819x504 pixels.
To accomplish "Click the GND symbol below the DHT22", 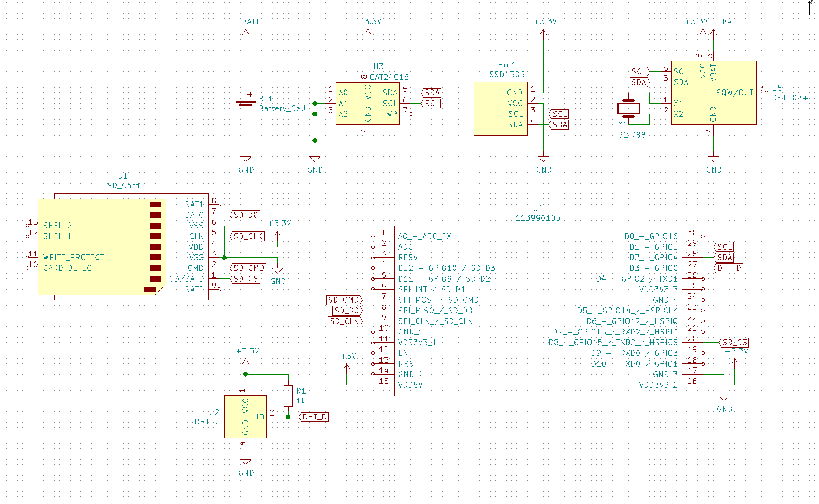I will tap(246, 468).
